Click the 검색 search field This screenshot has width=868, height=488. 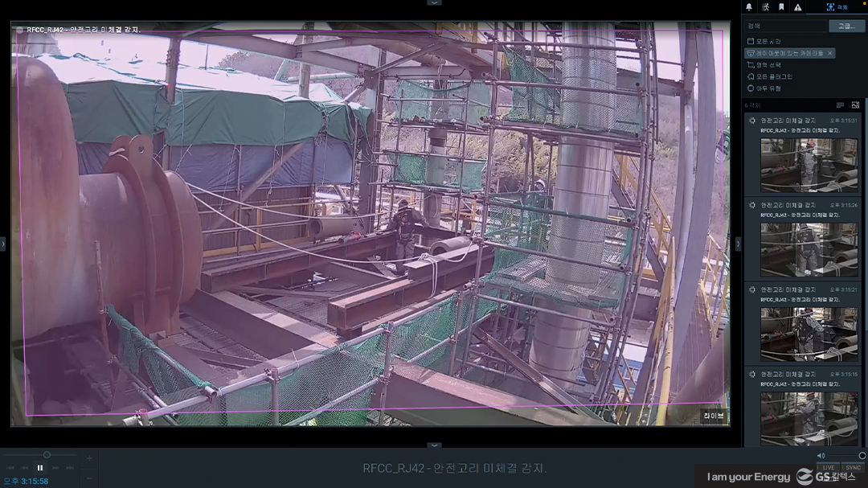point(785,26)
